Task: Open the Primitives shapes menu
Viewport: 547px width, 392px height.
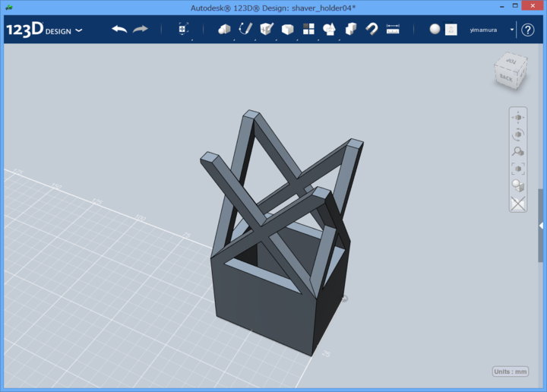Action: point(224,30)
